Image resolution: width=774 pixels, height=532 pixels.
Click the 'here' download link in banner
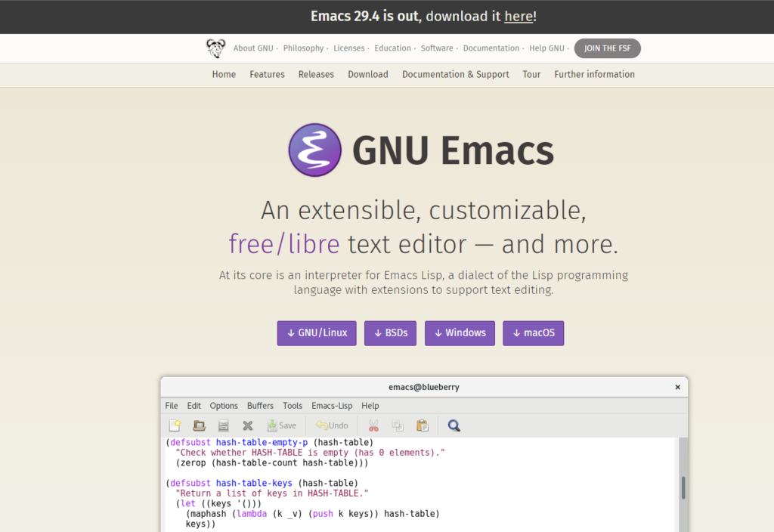point(519,17)
